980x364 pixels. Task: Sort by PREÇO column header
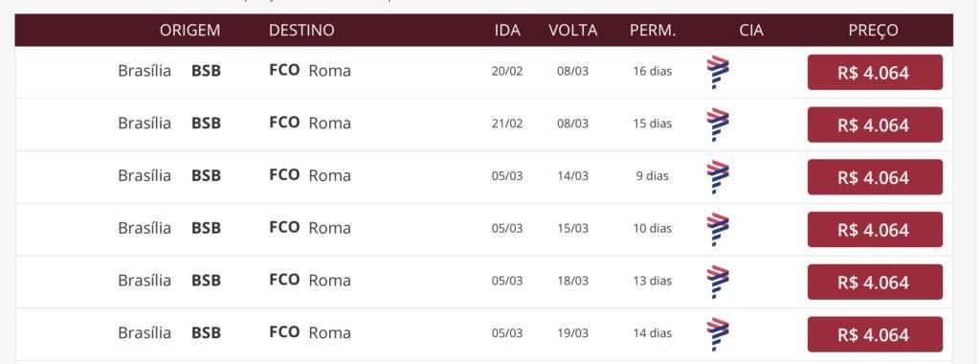[x=873, y=30]
